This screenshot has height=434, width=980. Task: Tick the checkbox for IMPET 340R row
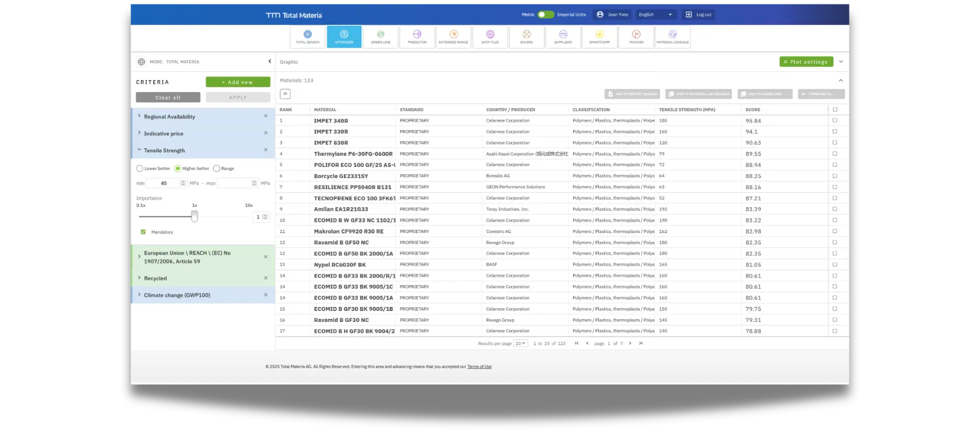tap(835, 120)
